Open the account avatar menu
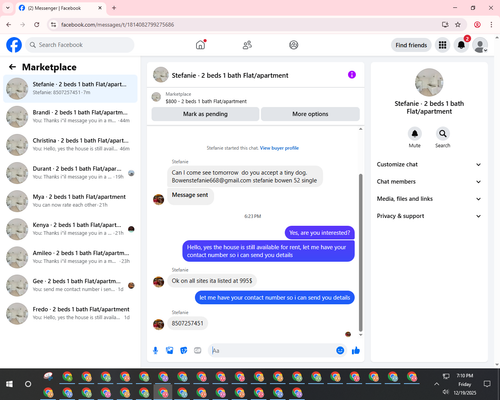Viewport: 500px width, 400px height. point(480,45)
